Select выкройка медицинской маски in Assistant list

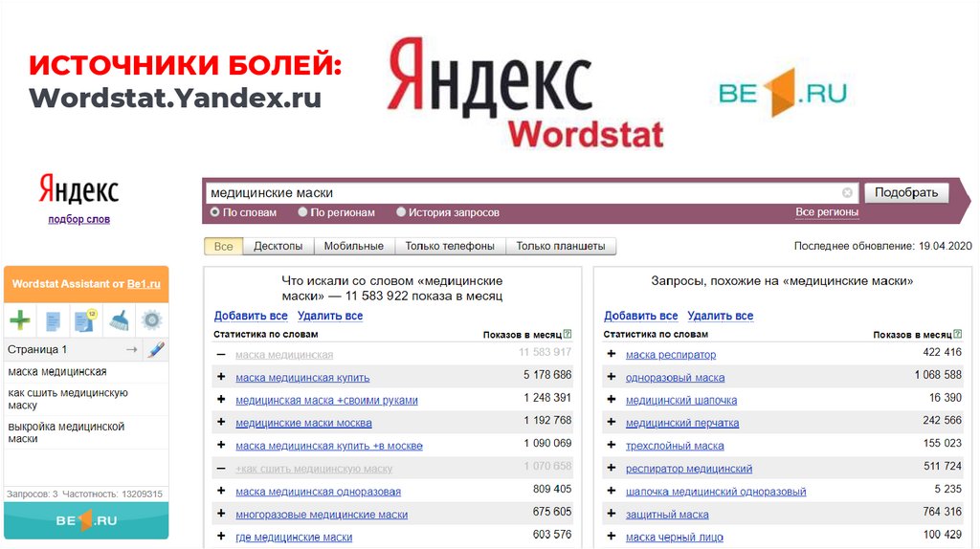coord(86,432)
